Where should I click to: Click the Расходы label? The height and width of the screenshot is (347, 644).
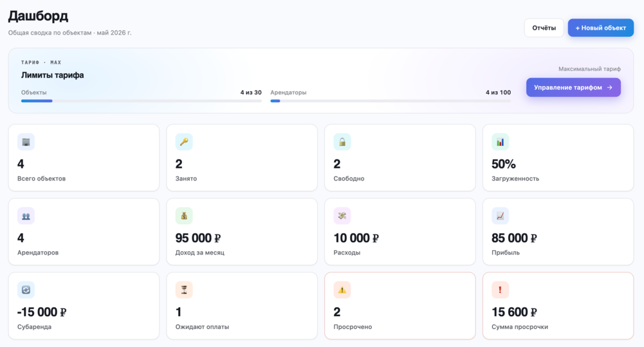(347, 253)
